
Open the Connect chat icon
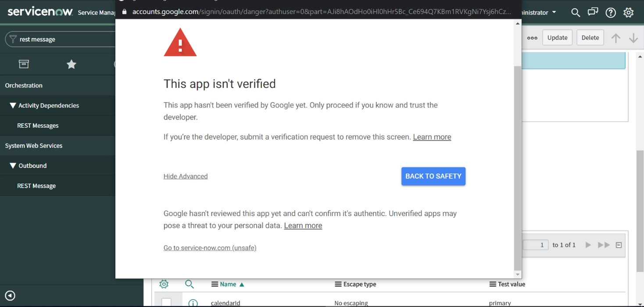point(593,12)
